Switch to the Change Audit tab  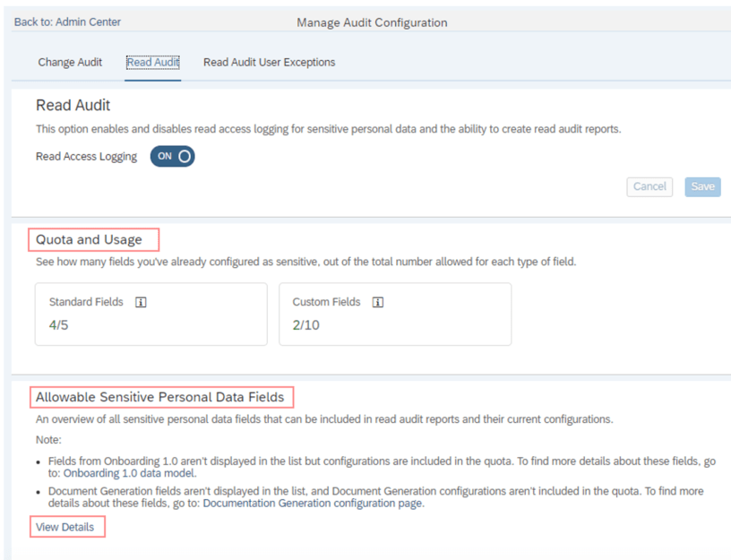click(70, 63)
